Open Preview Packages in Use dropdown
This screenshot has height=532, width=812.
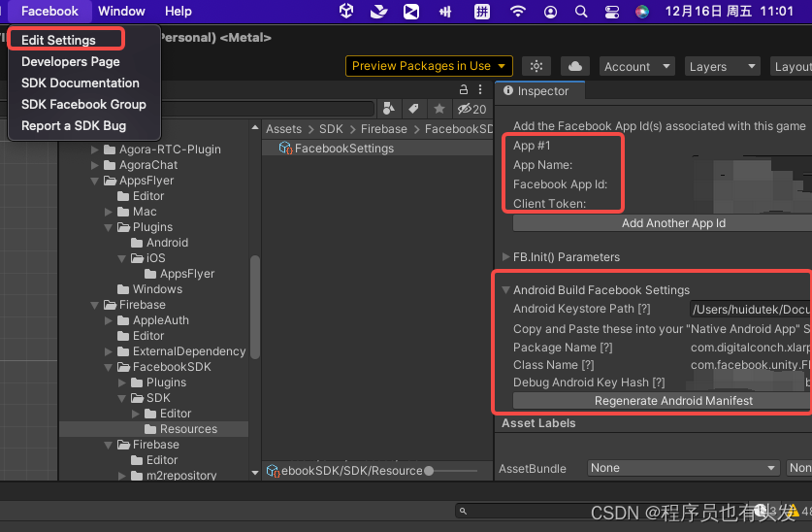(429, 66)
